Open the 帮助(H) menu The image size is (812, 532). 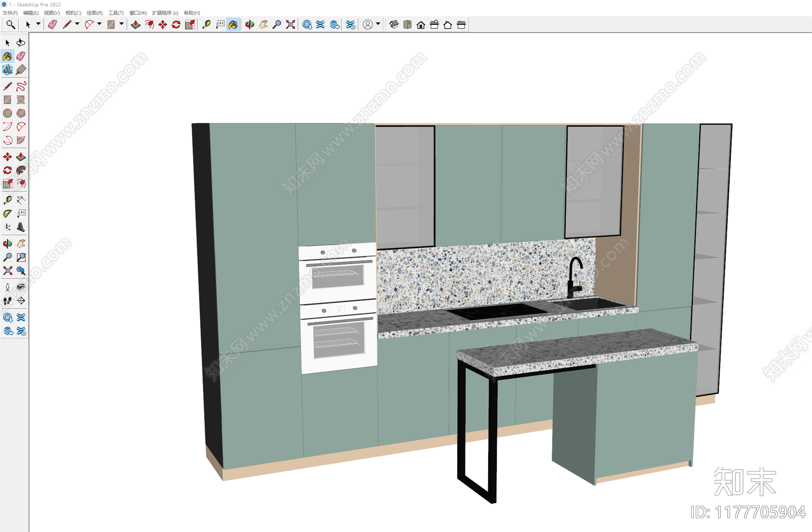[x=192, y=13]
